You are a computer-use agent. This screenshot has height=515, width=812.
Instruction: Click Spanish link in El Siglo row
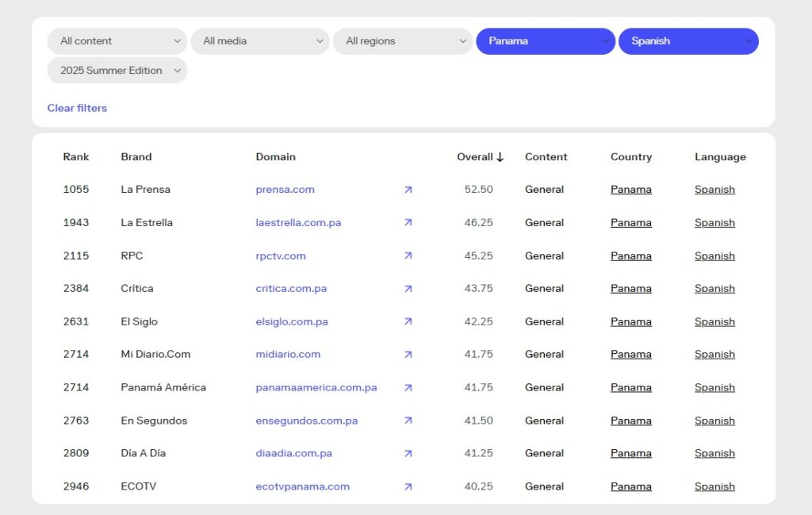tap(714, 321)
